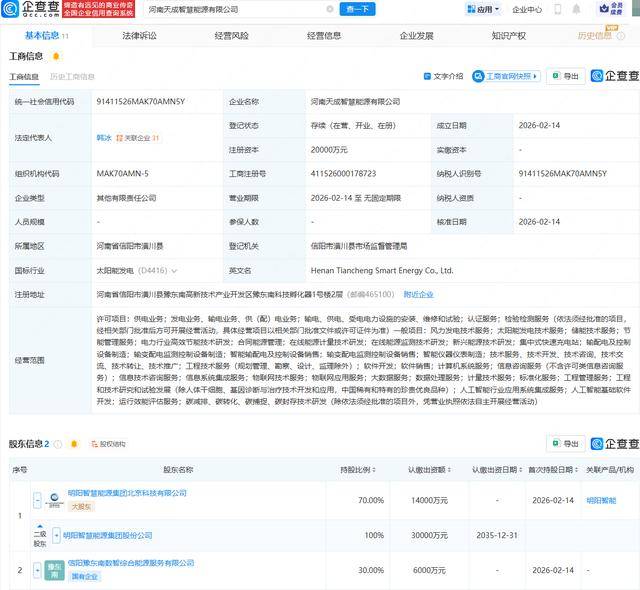Click the 附近企业 nearby companies link
Screen dimensions: 640x590
(418, 295)
